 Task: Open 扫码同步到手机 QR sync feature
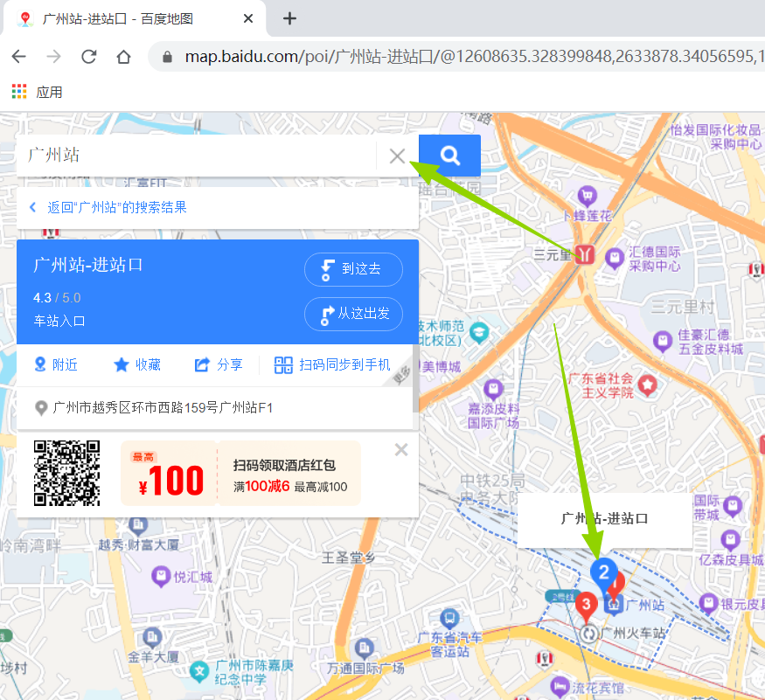283,364
